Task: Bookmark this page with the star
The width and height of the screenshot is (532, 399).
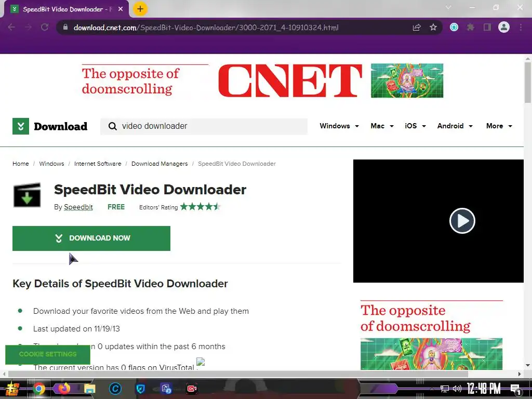Action: click(433, 27)
